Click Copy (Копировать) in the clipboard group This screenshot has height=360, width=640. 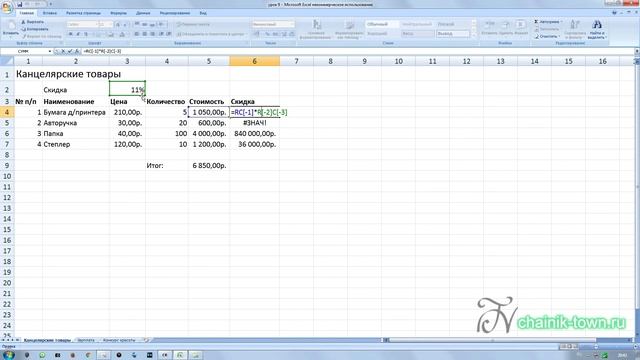point(35,29)
